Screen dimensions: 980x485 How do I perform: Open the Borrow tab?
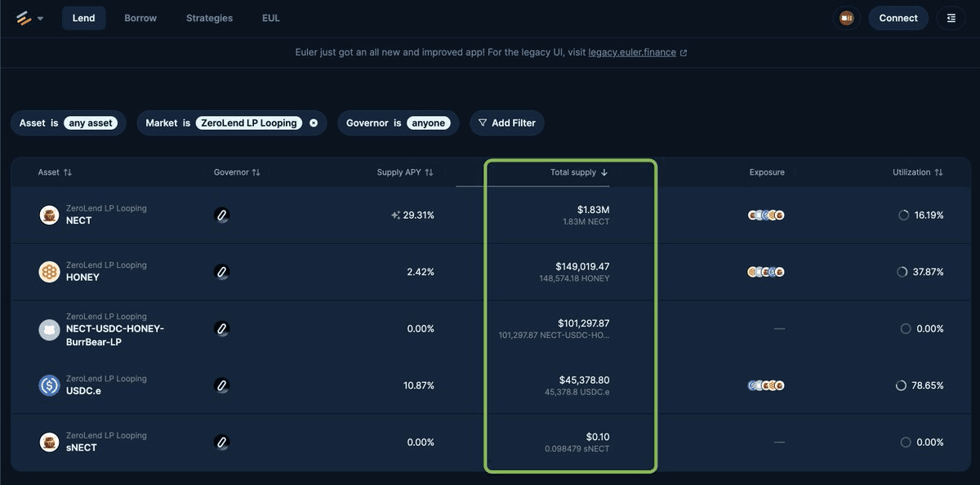pos(140,18)
